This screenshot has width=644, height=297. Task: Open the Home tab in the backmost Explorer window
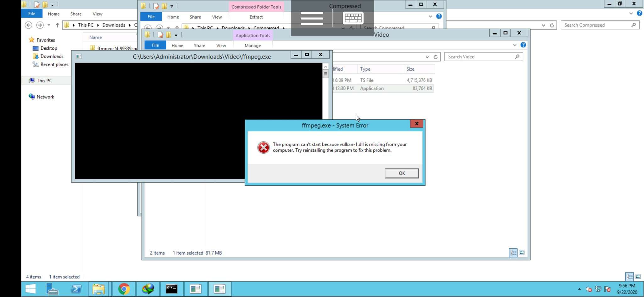pyautogui.click(x=54, y=14)
